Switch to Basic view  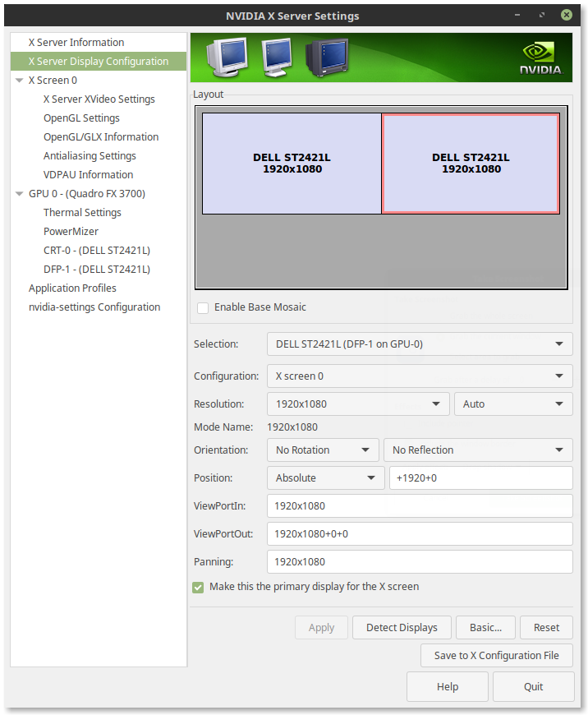coord(485,628)
